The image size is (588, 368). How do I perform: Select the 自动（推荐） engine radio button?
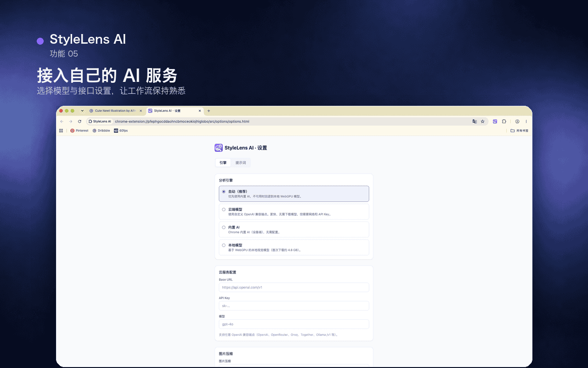pyautogui.click(x=224, y=192)
